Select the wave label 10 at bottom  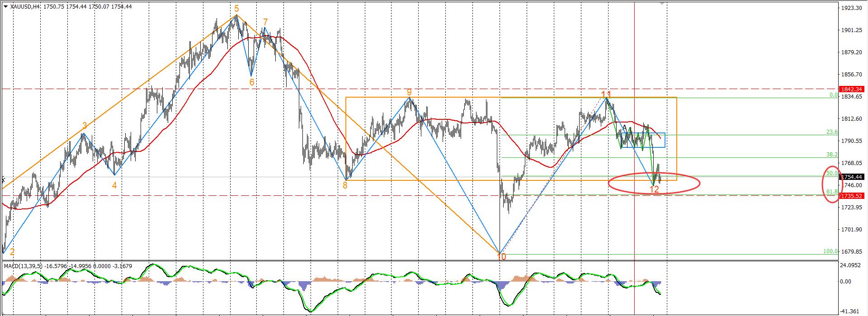pos(501,257)
